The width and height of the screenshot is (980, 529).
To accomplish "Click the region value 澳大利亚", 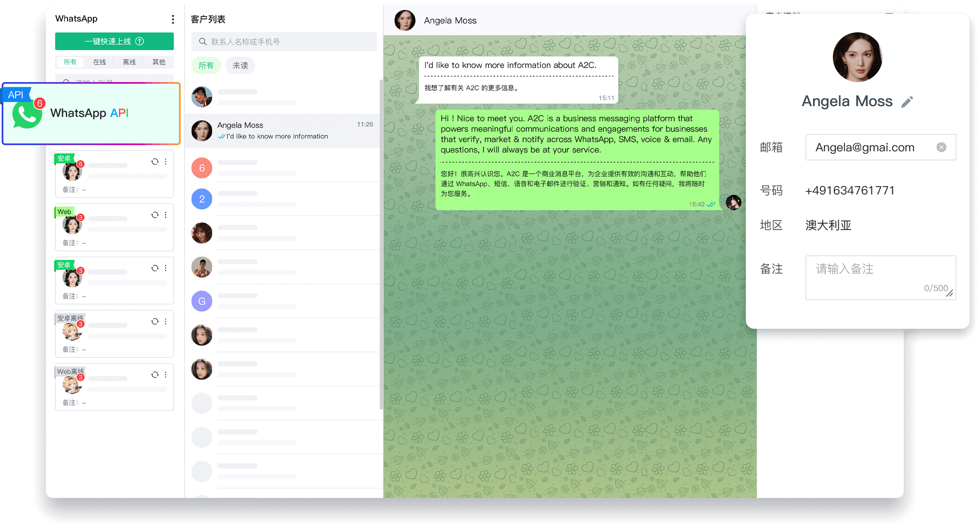I will [x=828, y=226].
